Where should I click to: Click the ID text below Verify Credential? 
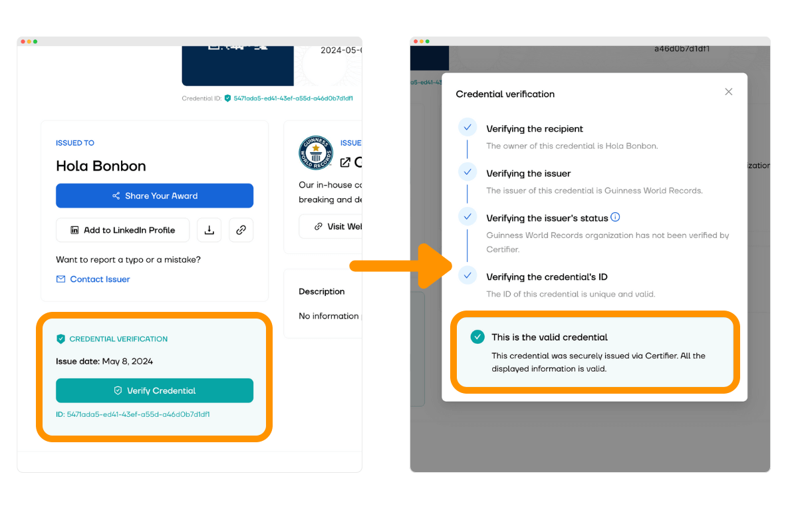132,414
